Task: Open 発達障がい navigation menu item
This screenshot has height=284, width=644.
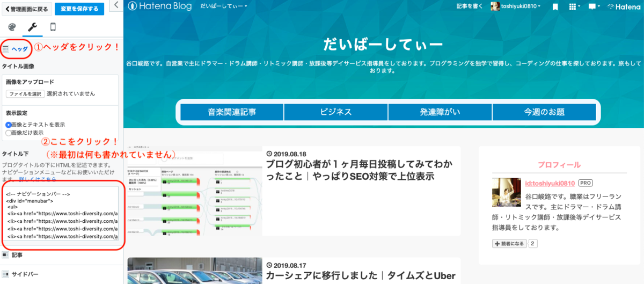Action: (440, 112)
